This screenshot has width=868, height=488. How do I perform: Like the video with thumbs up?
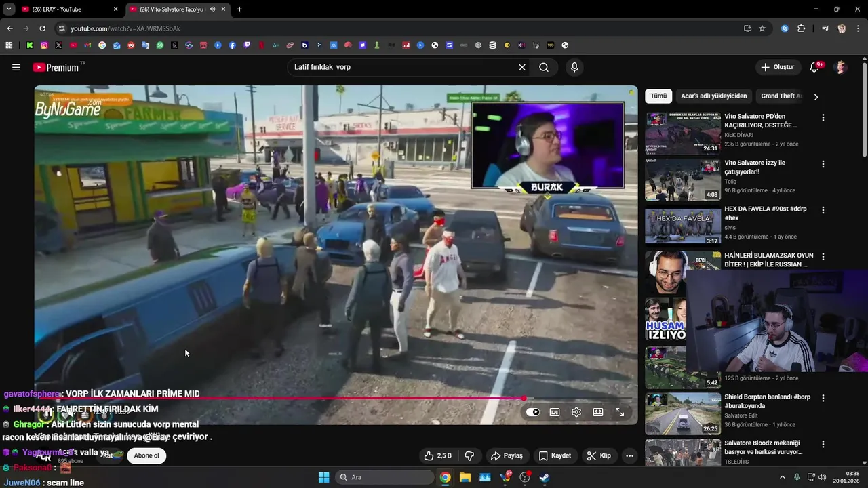(x=437, y=455)
